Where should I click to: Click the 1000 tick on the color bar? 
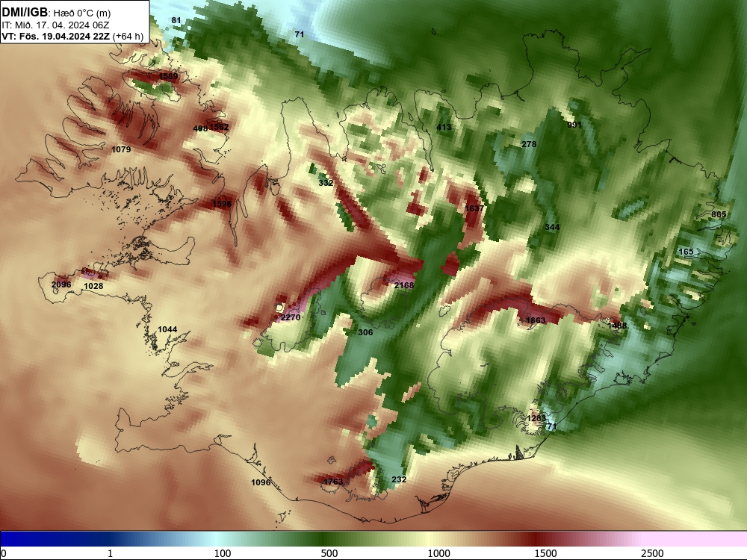(438, 553)
